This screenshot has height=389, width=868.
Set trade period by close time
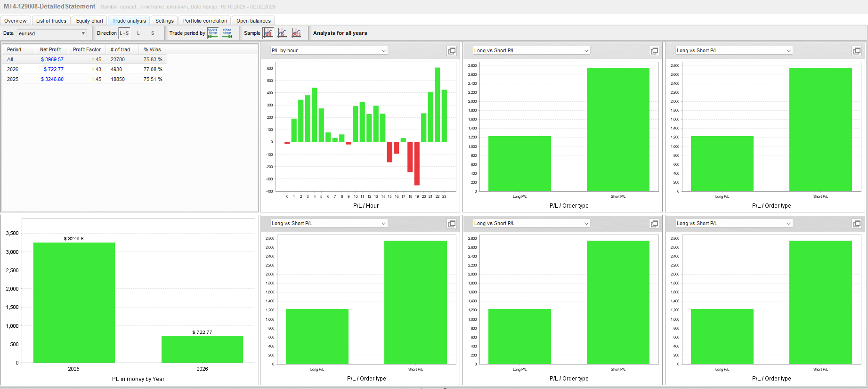227,33
